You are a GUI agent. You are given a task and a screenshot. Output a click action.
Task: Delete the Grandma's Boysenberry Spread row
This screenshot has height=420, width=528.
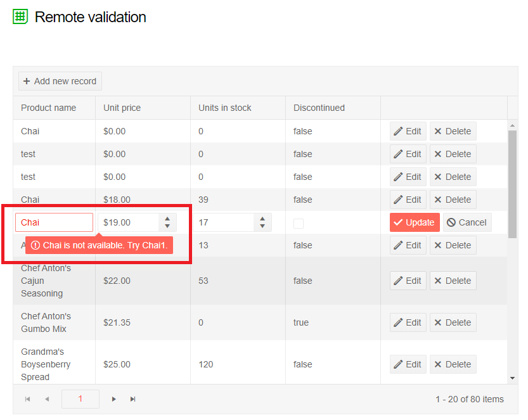pos(453,364)
